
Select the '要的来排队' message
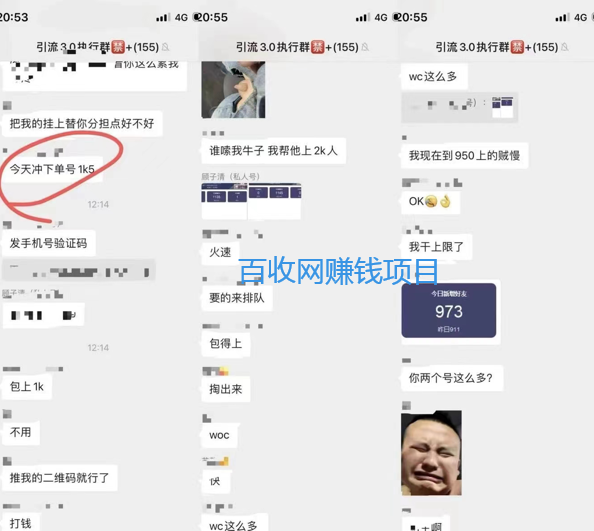pyautogui.click(x=237, y=298)
